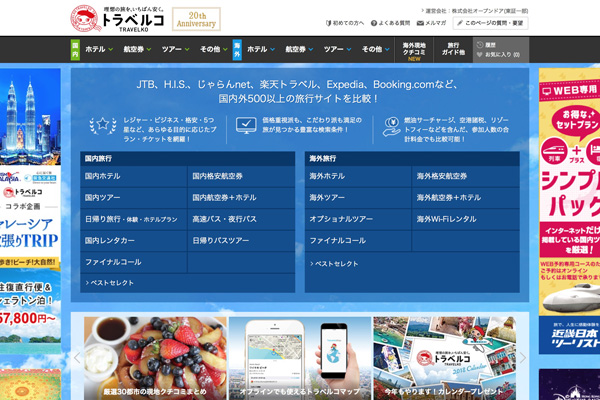The image size is (600, 400).
Task: Expand overseas ツアー dropdown in nav bar
Action: 338,49
